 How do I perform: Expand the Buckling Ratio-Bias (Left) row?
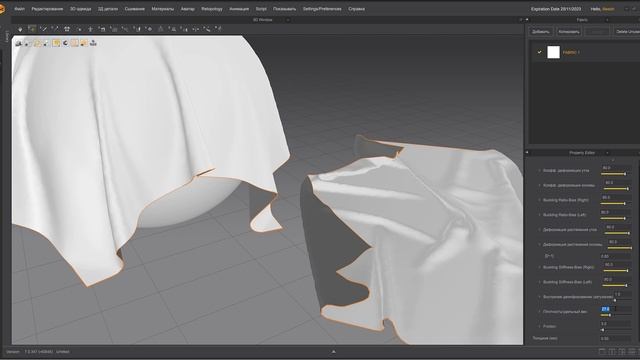click(539, 215)
